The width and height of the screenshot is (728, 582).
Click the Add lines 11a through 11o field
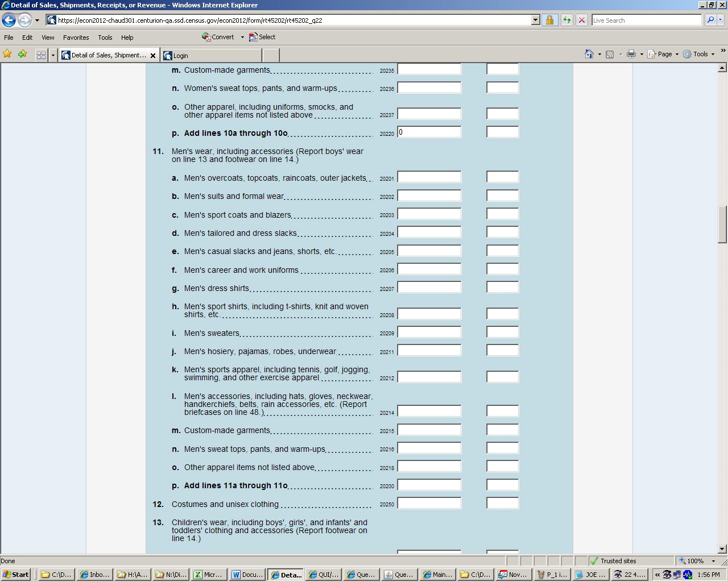[429, 485]
